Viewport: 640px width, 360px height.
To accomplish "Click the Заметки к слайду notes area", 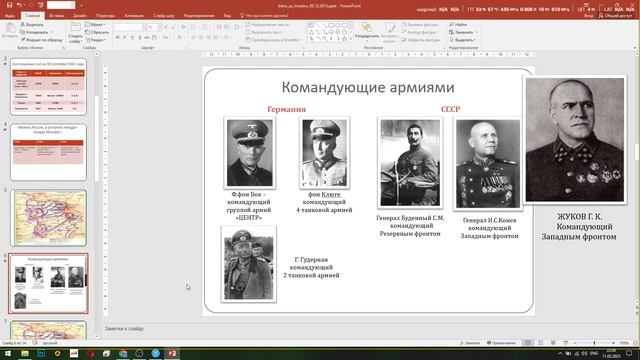I will 367,329.
